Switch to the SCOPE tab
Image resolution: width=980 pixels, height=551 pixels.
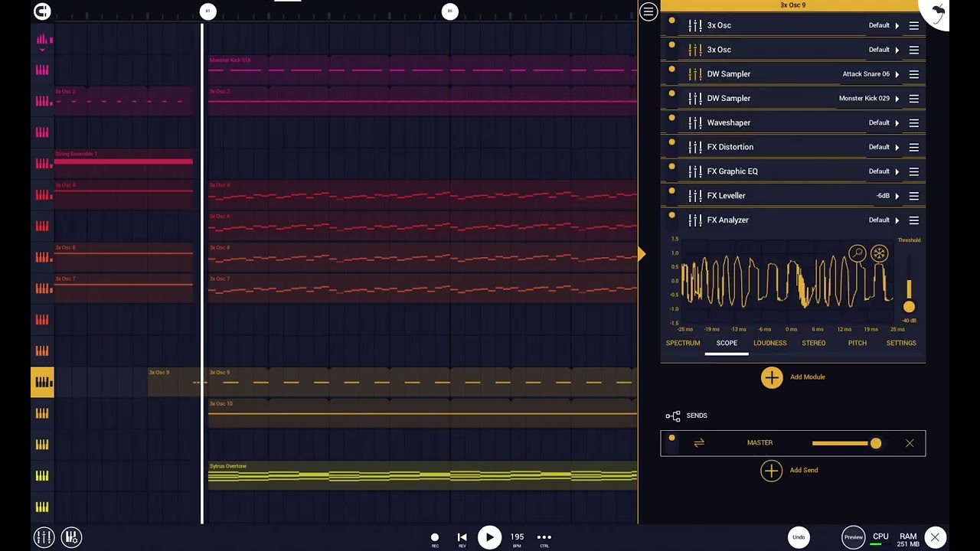point(727,344)
